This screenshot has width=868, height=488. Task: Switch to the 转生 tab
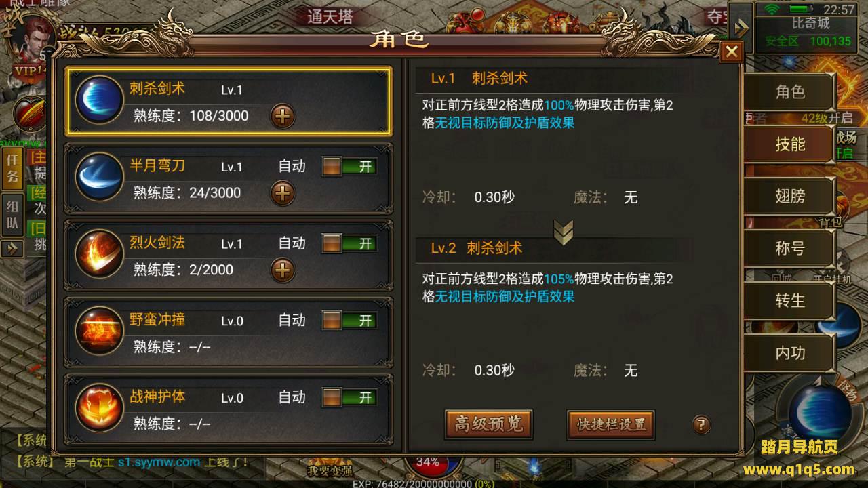click(x=790, y=300)
